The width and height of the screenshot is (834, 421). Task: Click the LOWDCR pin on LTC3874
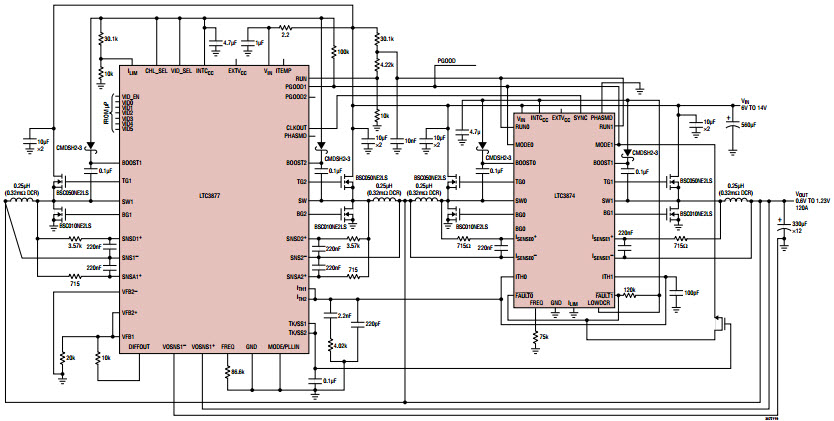point(600,301)
